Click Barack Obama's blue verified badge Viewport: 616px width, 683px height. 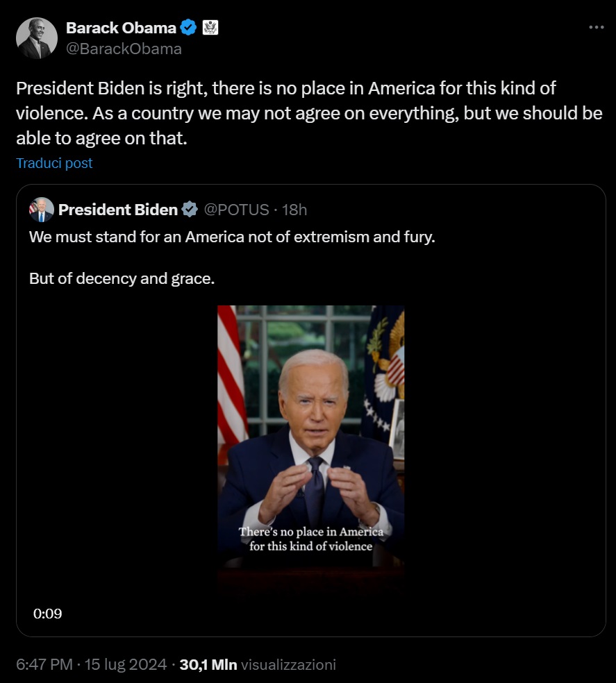click(188, 28)
